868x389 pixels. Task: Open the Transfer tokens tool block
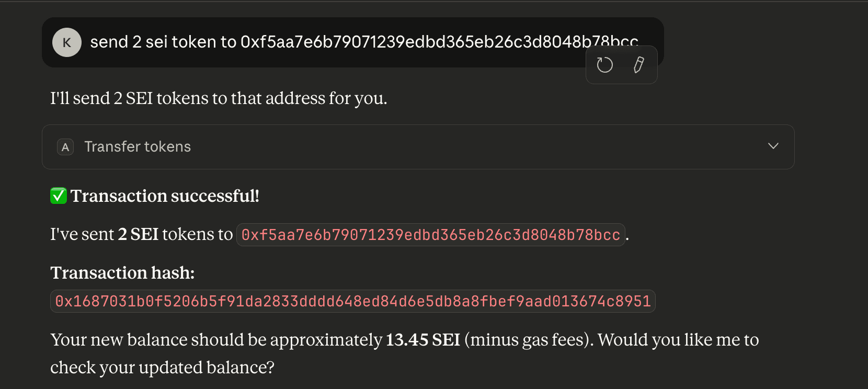tap(138, 147)
